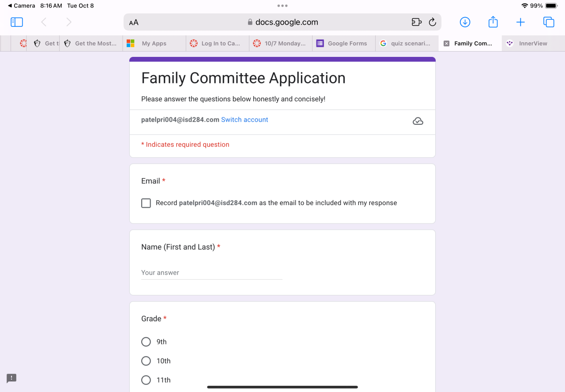
Task: Return to Camera app via back link
Action: pyautogui.click(x=21, y=6)
